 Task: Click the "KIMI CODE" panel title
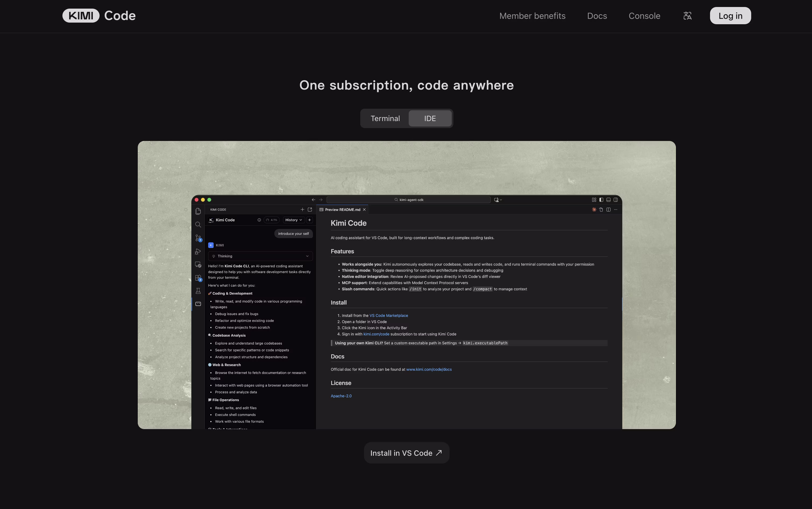[x=218, y=209]
